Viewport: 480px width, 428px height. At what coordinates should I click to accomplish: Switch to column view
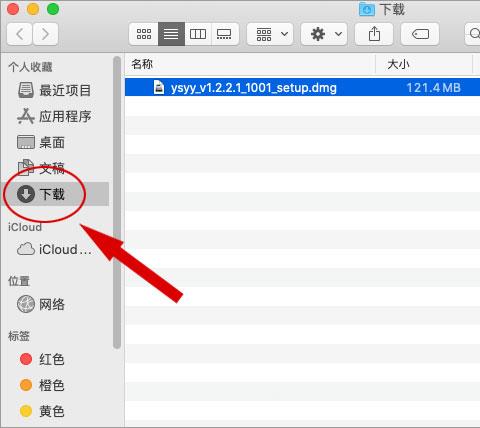198,34
